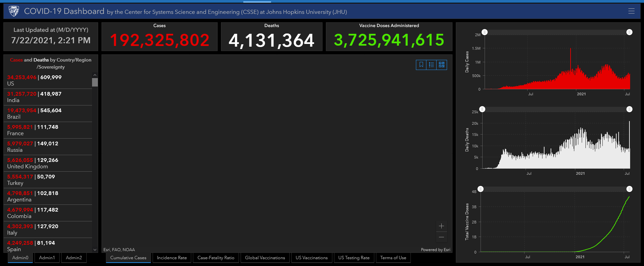Select the US Vaccinations tab

(312, 258)
